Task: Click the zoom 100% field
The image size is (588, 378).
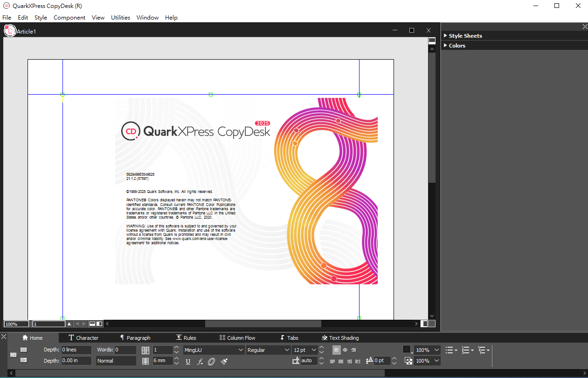Action: 16,323
